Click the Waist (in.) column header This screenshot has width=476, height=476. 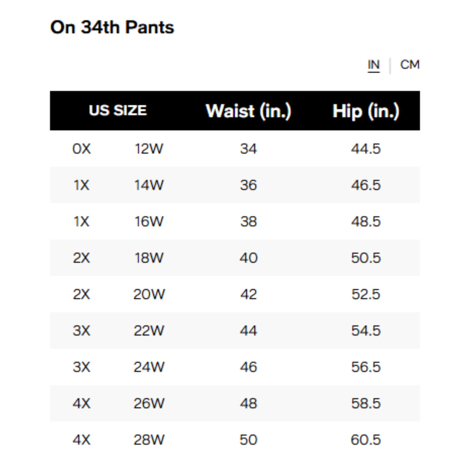(248, 111)
